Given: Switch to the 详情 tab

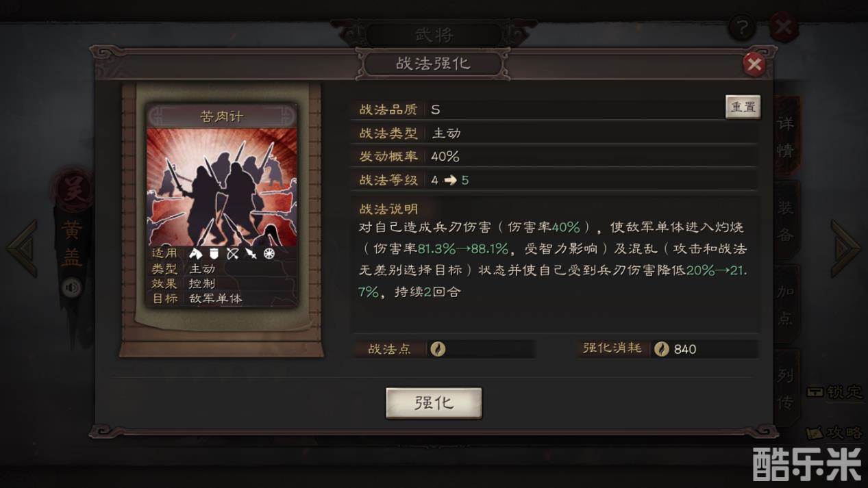Looking at the screenshot, I should click(785, 137).
